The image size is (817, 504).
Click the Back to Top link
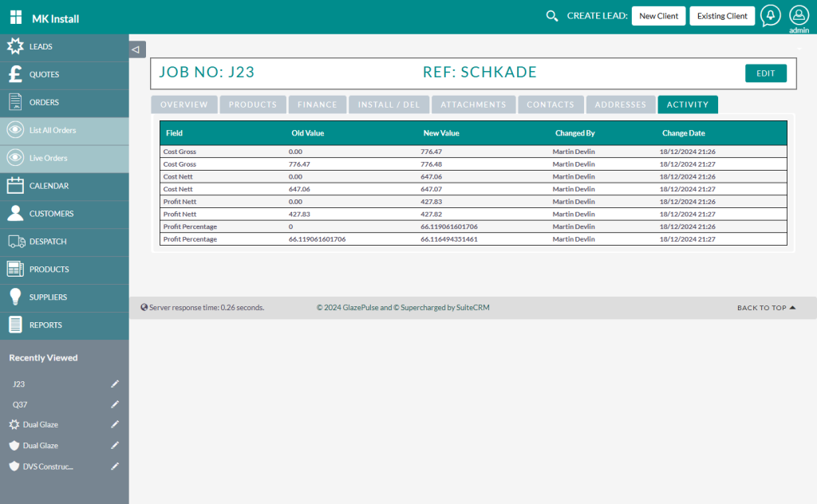[766, 308]
